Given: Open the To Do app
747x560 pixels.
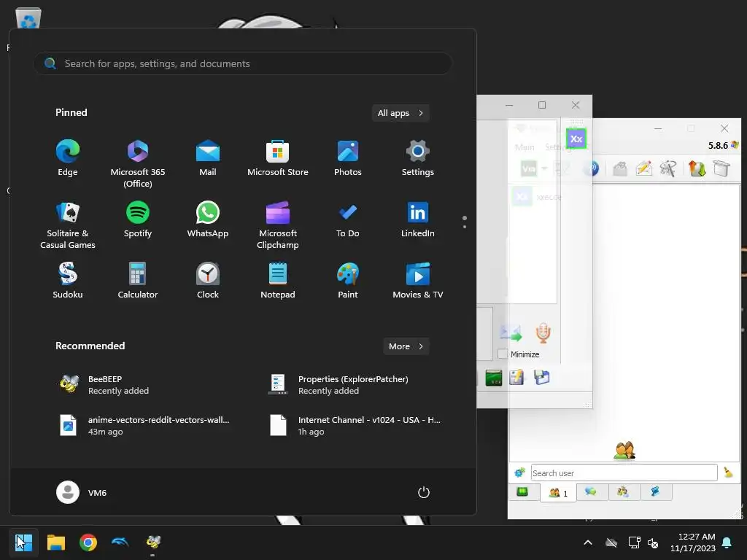Looking at the screenshot, I should point(348,219).
